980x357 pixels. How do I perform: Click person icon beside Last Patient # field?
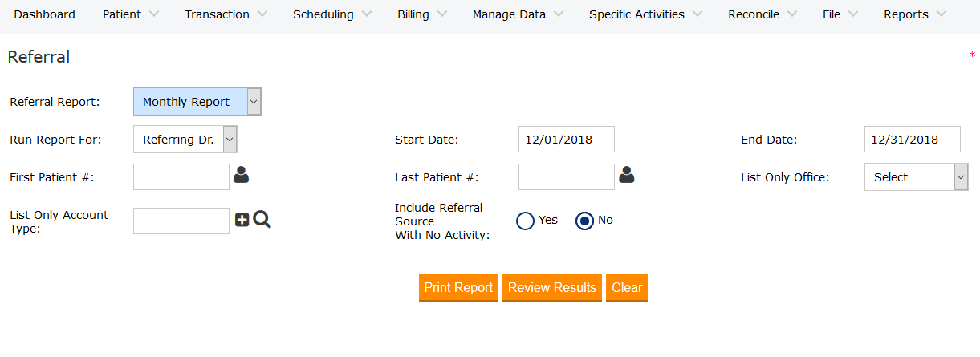coord(627,175)
